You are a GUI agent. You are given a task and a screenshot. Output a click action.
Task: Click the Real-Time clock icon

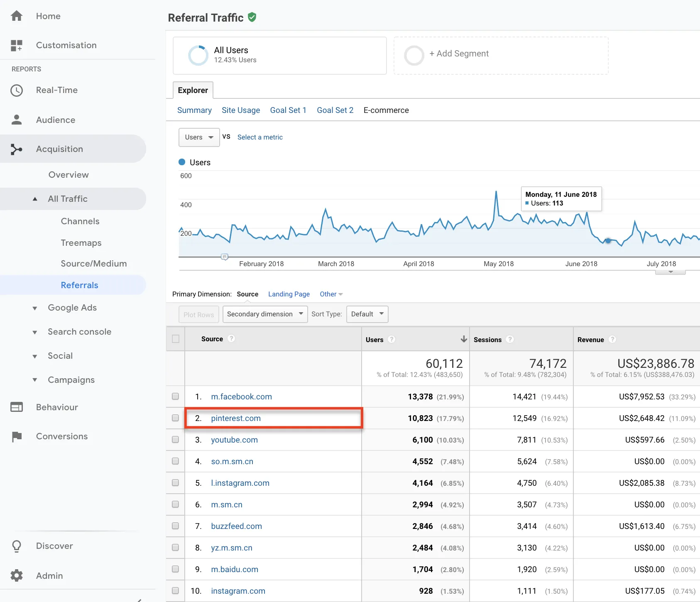[x=17, y=90]
